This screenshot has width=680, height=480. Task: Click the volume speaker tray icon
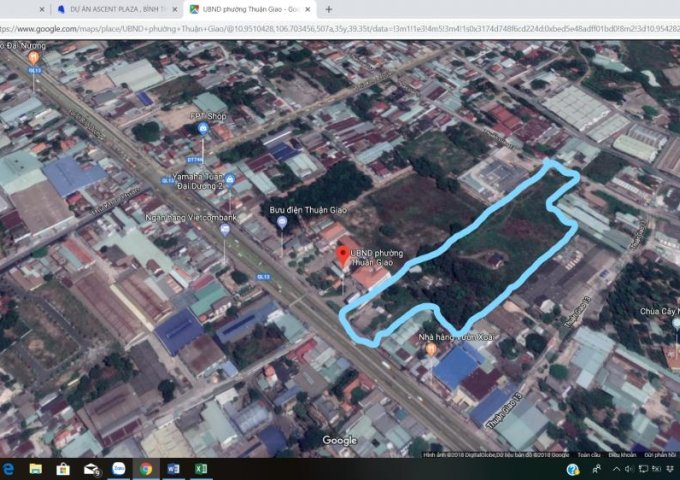628,469
